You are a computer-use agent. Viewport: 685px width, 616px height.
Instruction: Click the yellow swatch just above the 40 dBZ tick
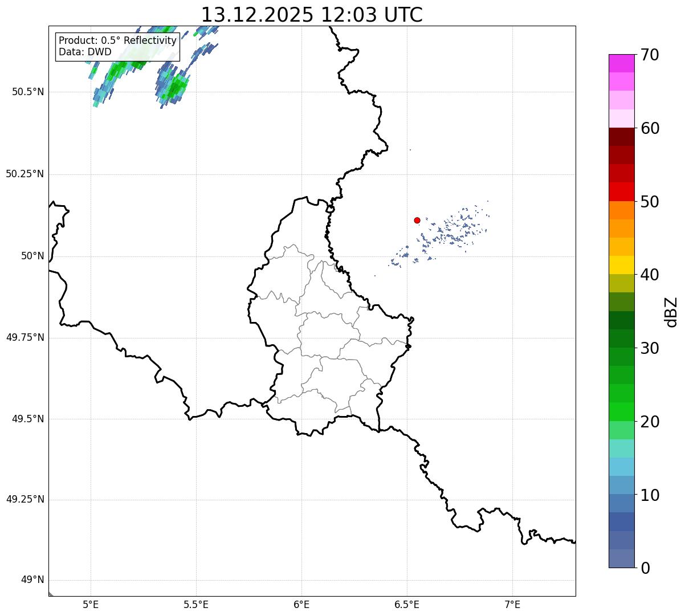point(621,265)
